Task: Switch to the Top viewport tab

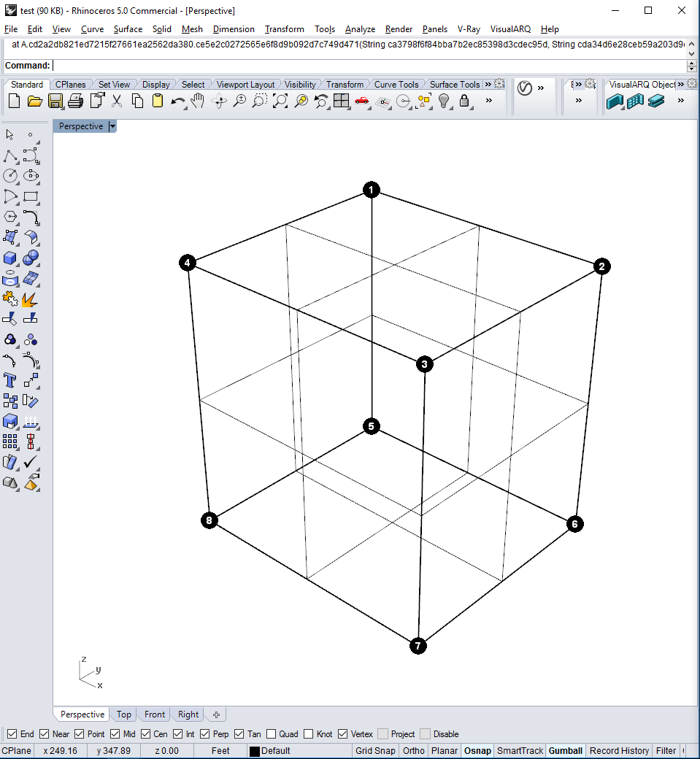Action: point(124,714)
